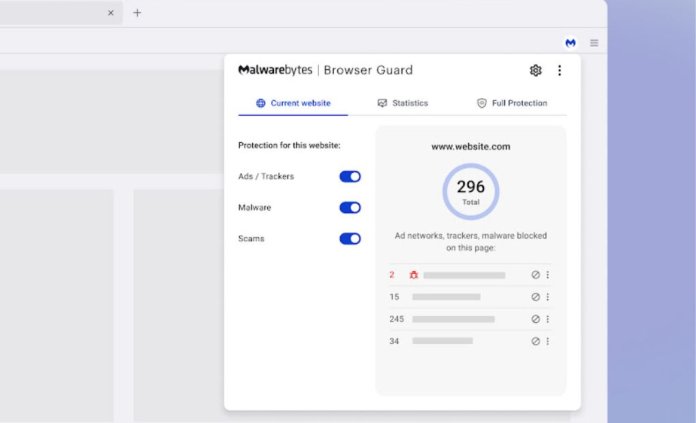Open Browser Guard settings gear
696x423 pixels.
[x=536, y=70]
